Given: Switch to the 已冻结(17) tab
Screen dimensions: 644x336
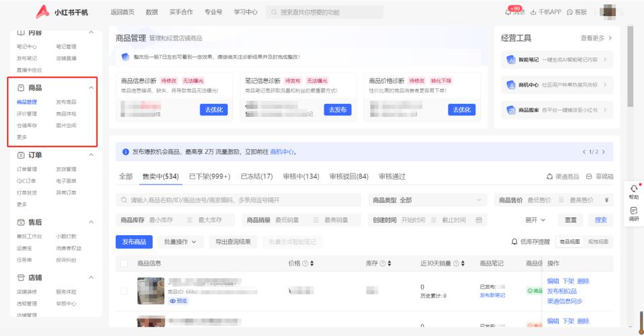Looking at the screenshot, I should [257, 177].
